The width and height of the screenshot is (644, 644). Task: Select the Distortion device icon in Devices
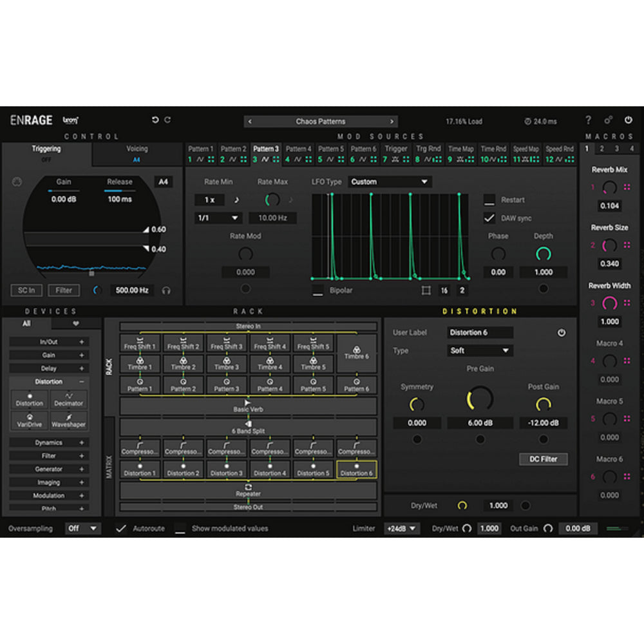coord(29,399)
